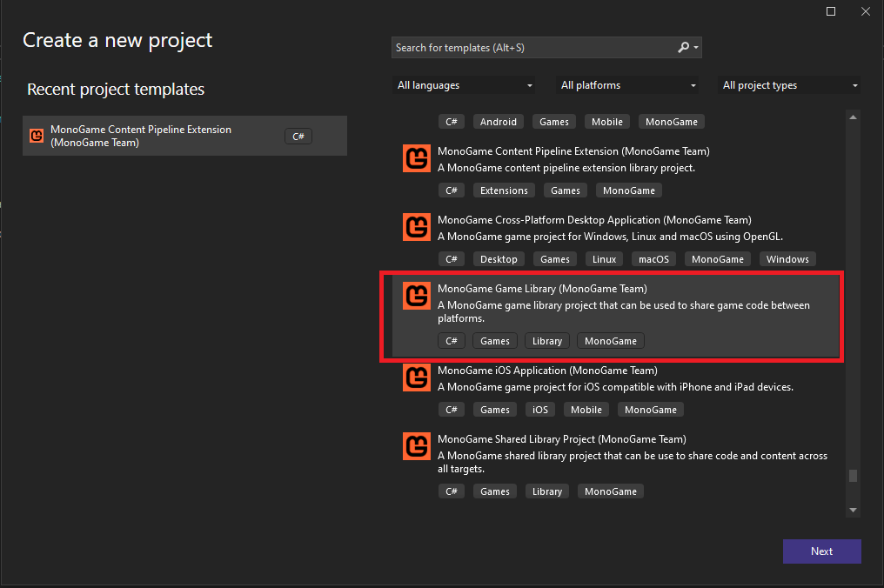Screen dimensions: 884x588
Task: Click the C# tag on the recent template
Action: [x=298, y=137]
